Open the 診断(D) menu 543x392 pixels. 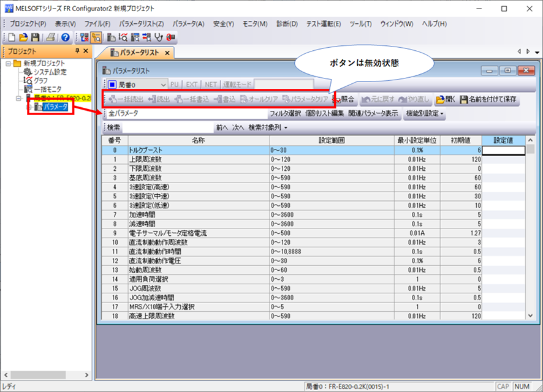[x=287, y=24]
